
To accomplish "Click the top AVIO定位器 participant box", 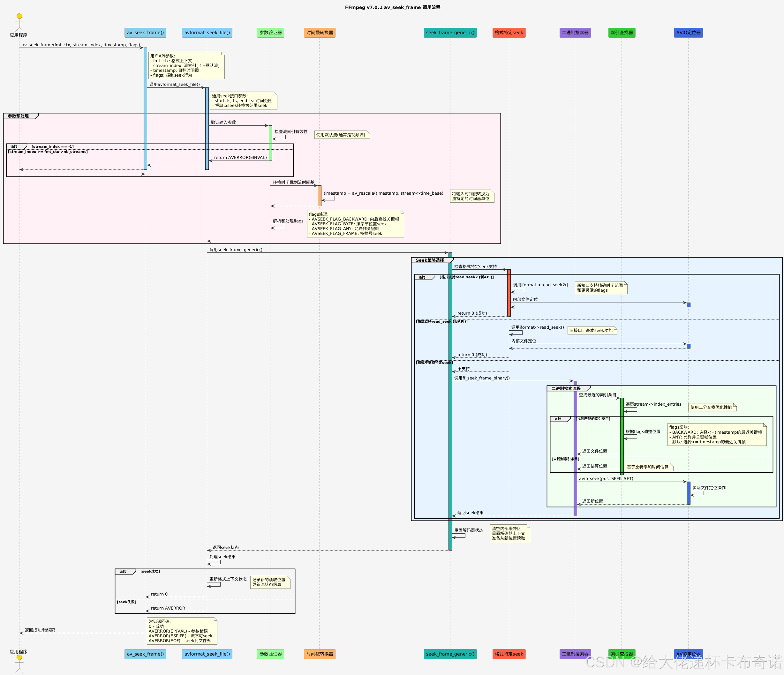I will point(688,33).
